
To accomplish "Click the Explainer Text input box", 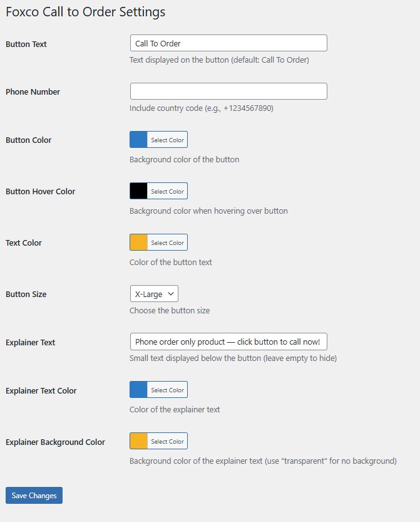I will (228, 342).
